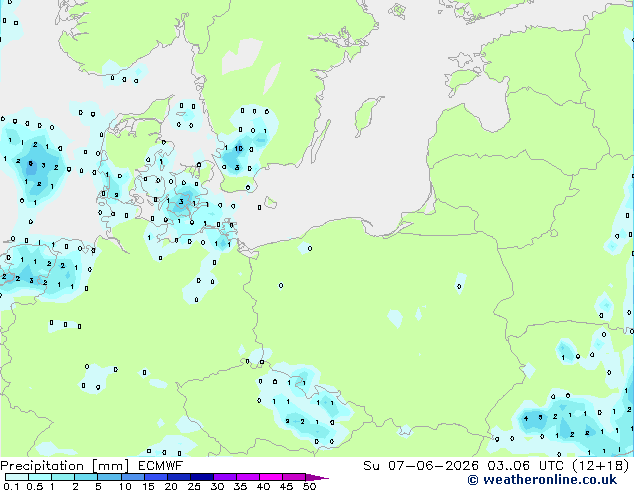
Task: Select the 45–50 mm legend color swatch
Action: click(x=294, y=477)
